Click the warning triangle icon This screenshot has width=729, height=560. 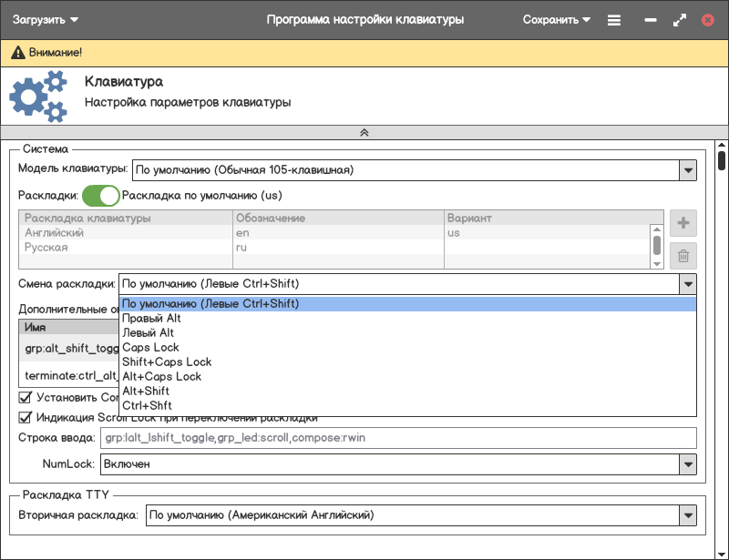[x=18, y=54]
